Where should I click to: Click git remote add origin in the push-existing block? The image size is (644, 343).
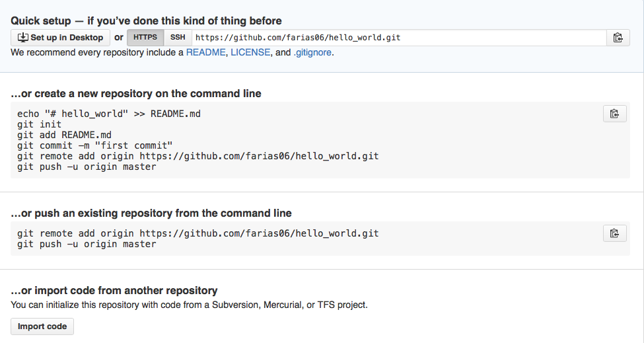tap(198, 233)
